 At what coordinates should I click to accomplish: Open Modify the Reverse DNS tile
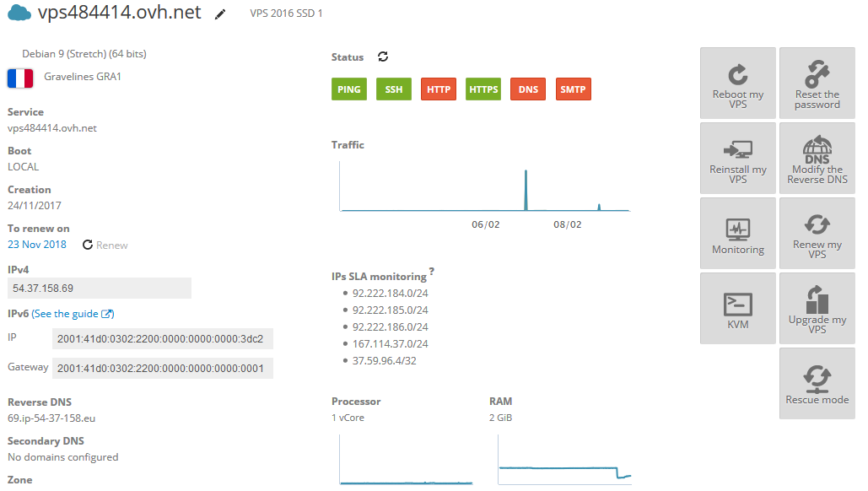817,159
